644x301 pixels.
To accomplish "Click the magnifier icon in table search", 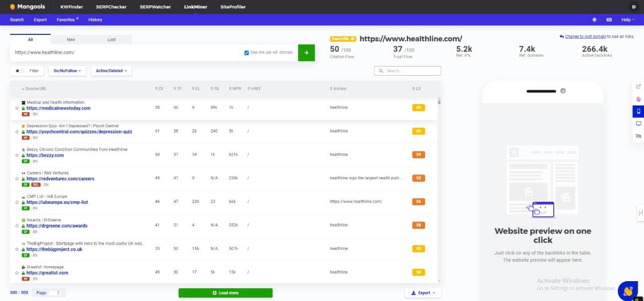I will click(x=381, y=71).
